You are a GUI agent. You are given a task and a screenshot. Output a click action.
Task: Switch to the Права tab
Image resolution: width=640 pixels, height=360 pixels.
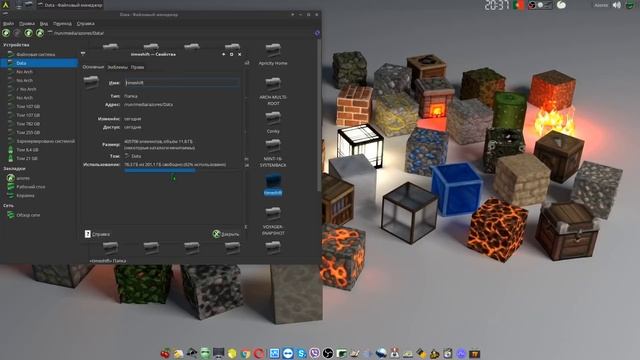click(137, 67)
